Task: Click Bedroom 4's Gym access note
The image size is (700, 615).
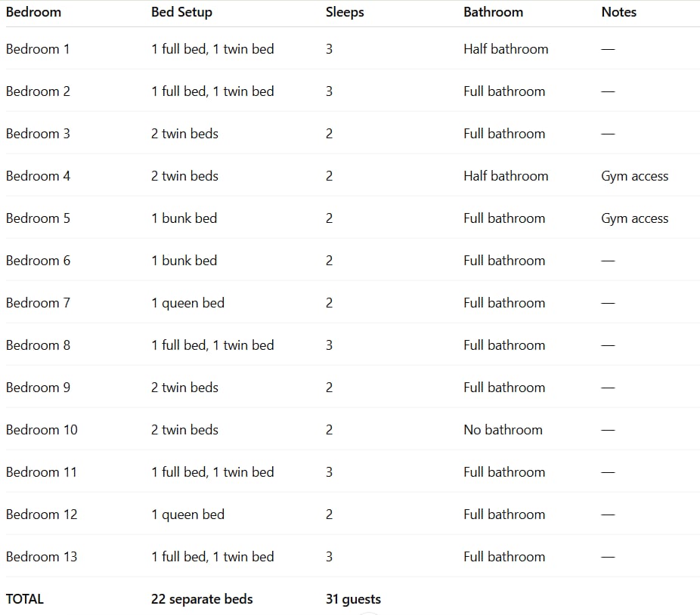Action: [x=634, y=176]
